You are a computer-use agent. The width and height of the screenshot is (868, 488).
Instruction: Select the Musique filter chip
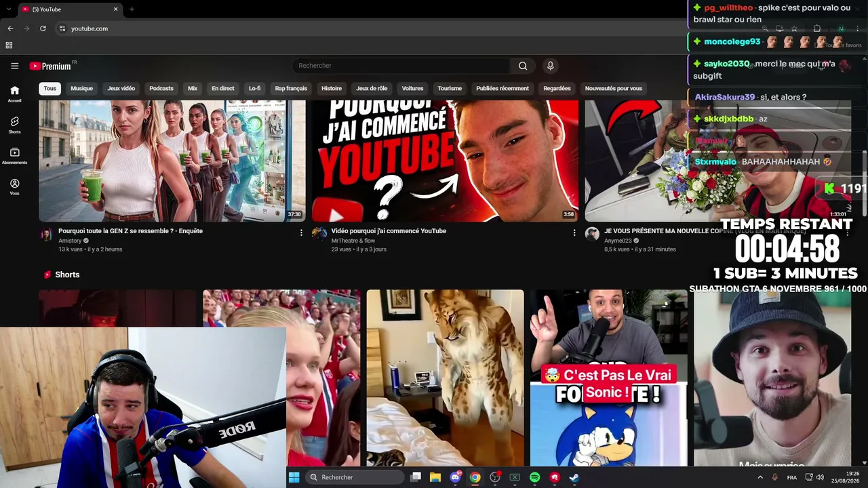(82, 88)
